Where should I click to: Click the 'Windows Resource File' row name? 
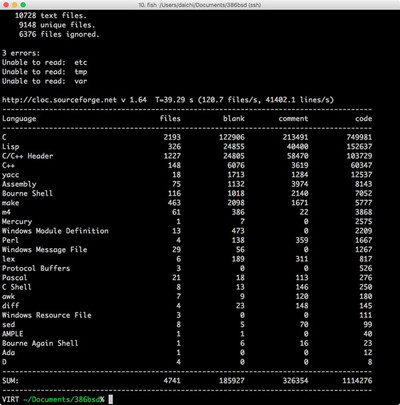tap(47, 315)
